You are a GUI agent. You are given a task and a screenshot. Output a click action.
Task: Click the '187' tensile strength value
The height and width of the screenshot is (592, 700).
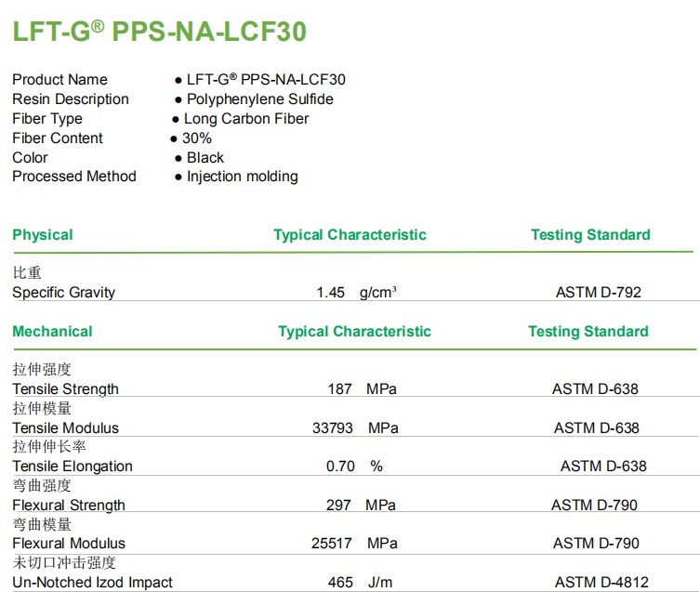340,388
